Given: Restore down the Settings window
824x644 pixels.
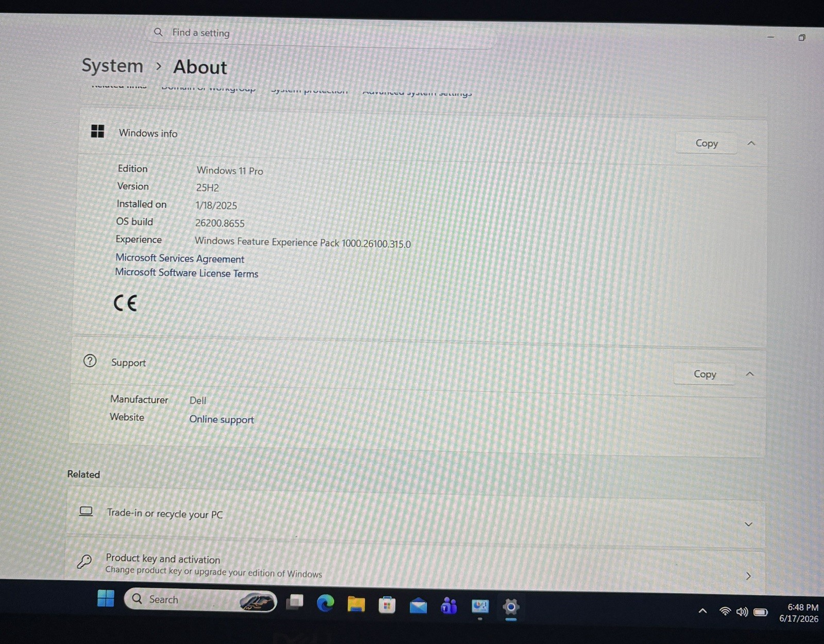Looking at the screenshot, I should (802, 38).
